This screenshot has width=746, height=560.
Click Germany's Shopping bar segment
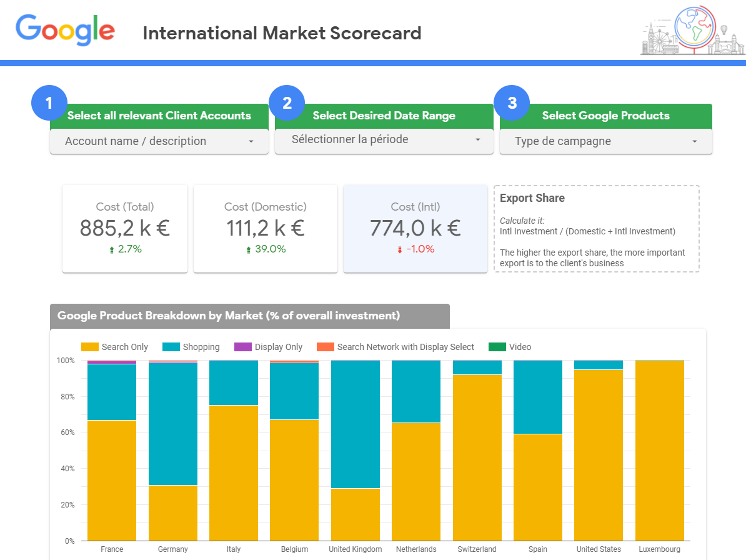click(x=172, y=424)
